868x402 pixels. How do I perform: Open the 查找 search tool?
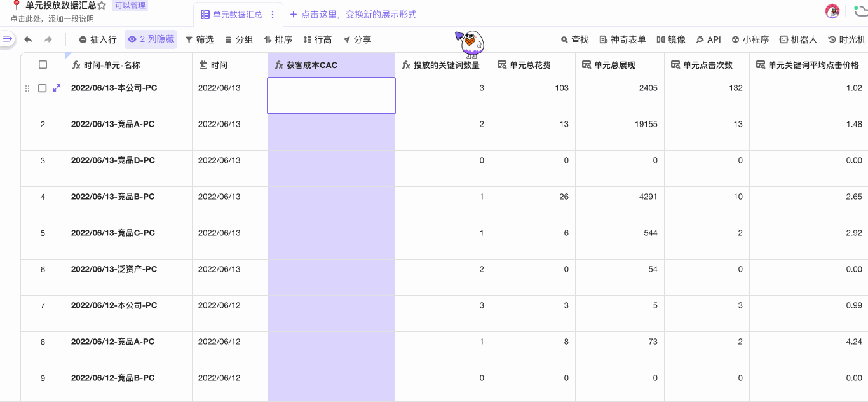[574, 39]
